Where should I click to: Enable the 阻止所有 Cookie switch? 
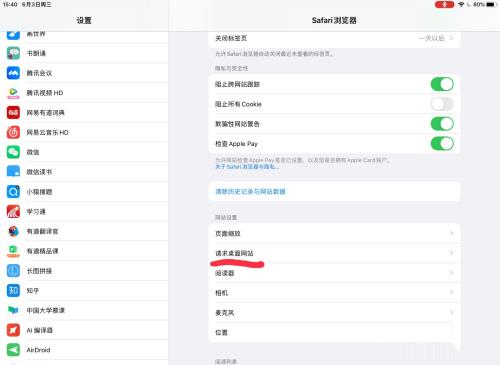click(x=442, y=104)
